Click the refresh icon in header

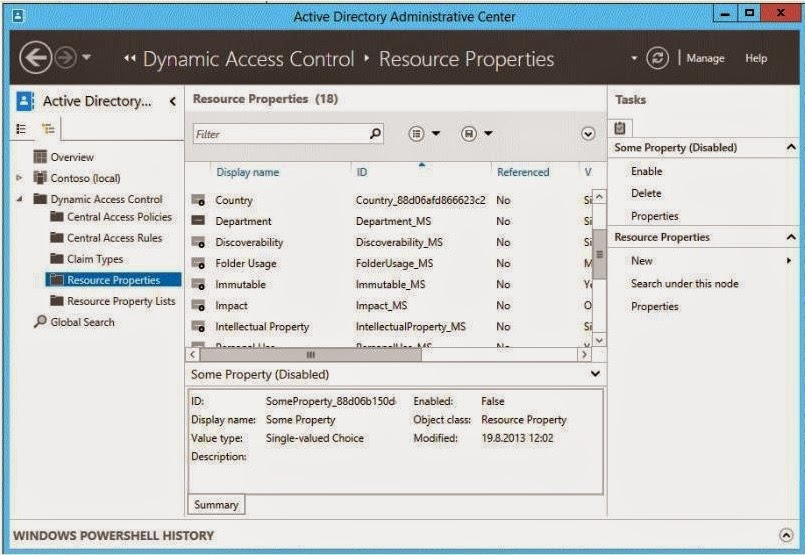pyautogui.click(x=658, y=58)
